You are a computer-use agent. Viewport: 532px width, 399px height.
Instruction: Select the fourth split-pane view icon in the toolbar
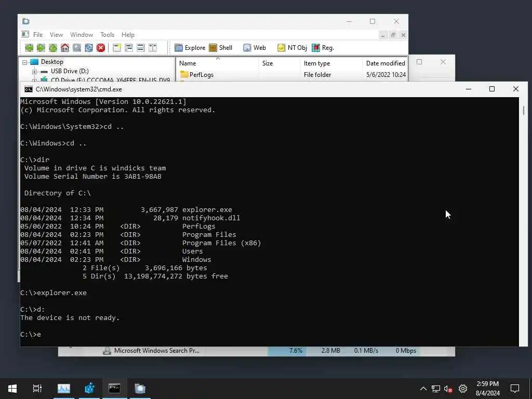coord(153,48)
